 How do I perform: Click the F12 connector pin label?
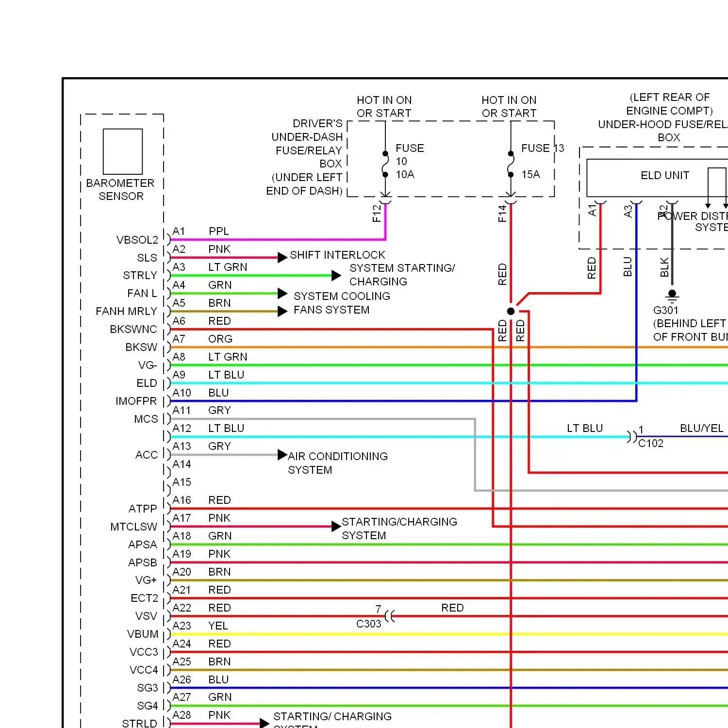(377, 214)
